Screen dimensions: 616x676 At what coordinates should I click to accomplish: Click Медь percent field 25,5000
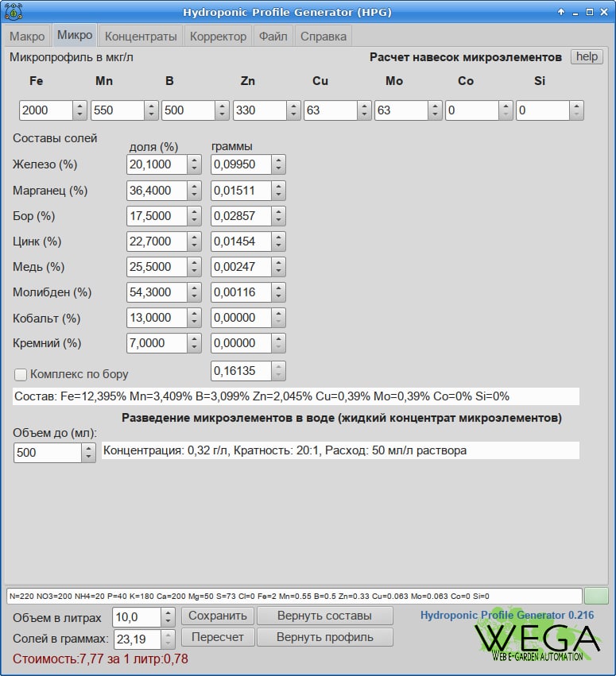(x=157, y=267)
